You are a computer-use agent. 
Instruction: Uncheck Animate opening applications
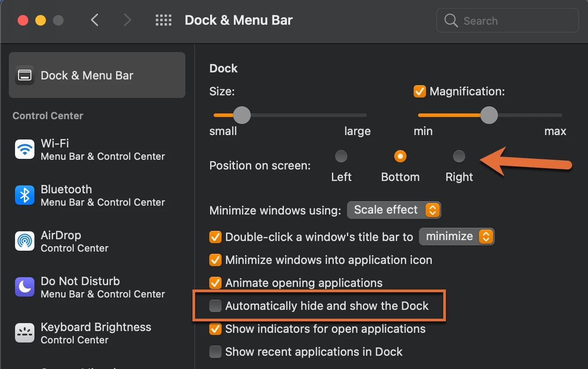click(x=215, y=283)
